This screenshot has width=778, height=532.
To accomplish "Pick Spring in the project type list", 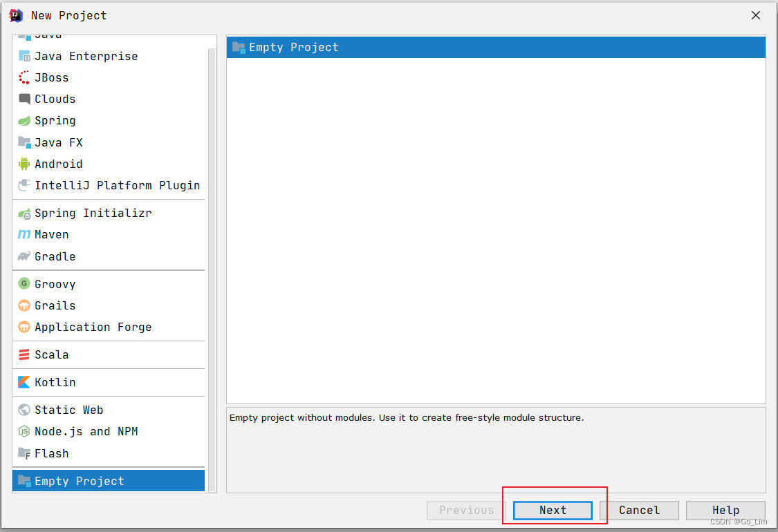I will tap(108, 120).
